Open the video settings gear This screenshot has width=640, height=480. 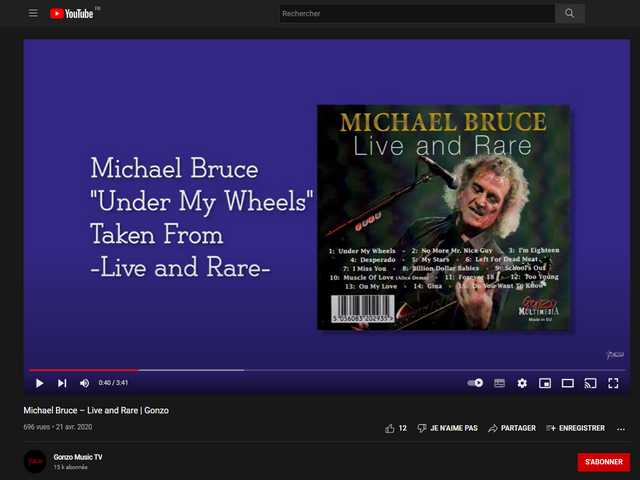tap(522, 383)
